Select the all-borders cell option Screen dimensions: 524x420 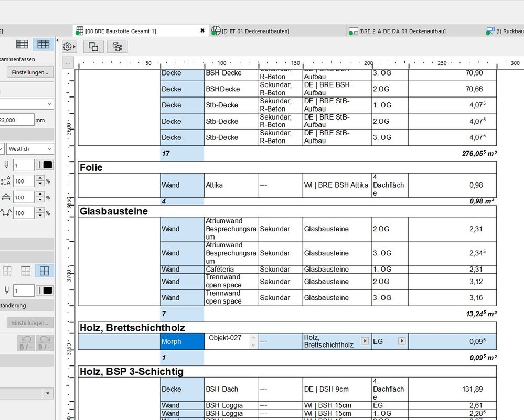[45, 271]
